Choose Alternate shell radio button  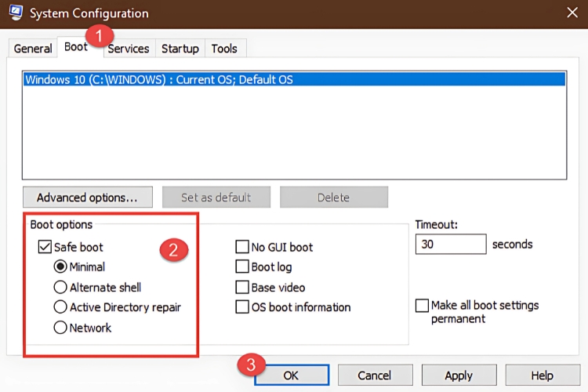[x=60, y=288]
